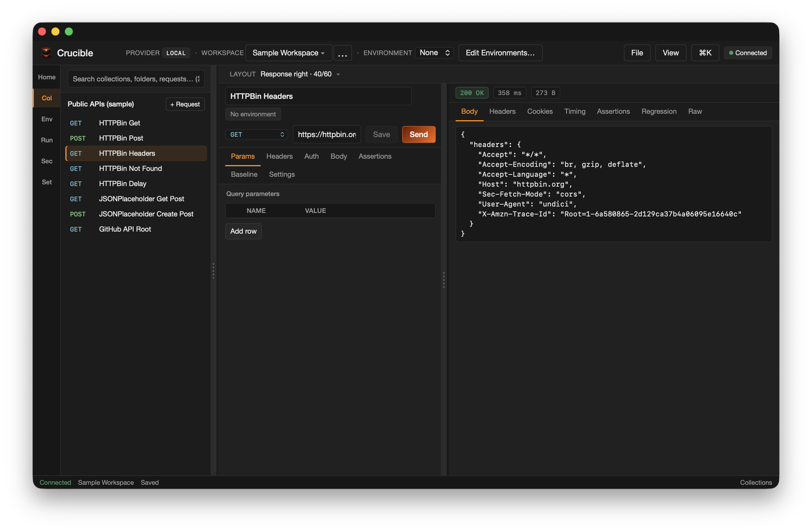Open the request Body tab

click(x=338, y=156)
